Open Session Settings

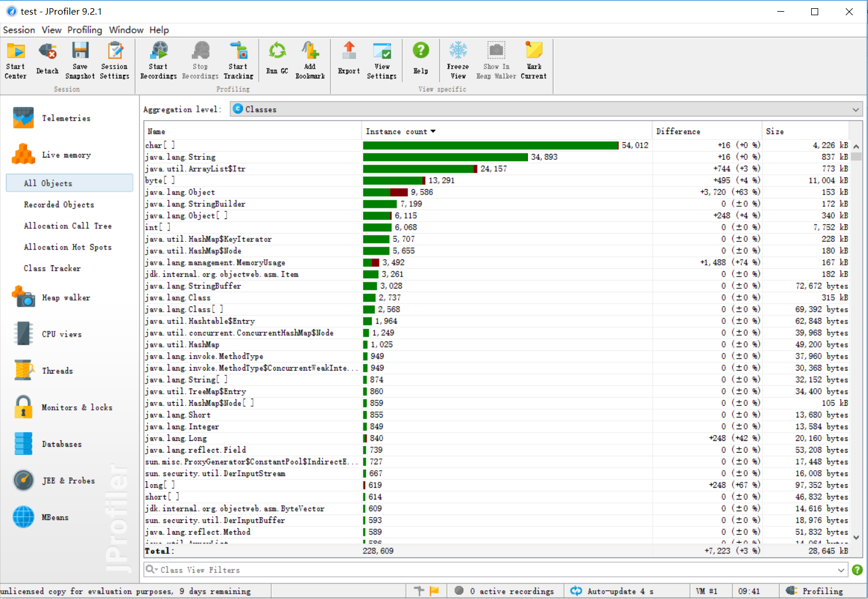coord(115,60)
